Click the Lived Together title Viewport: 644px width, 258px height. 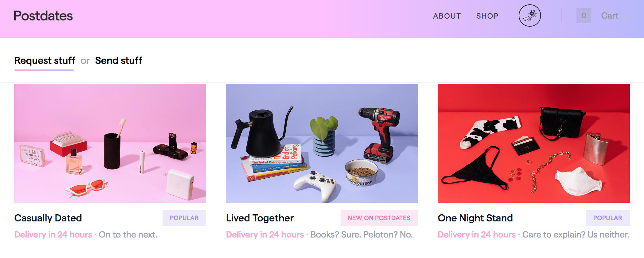click(260, 218)
